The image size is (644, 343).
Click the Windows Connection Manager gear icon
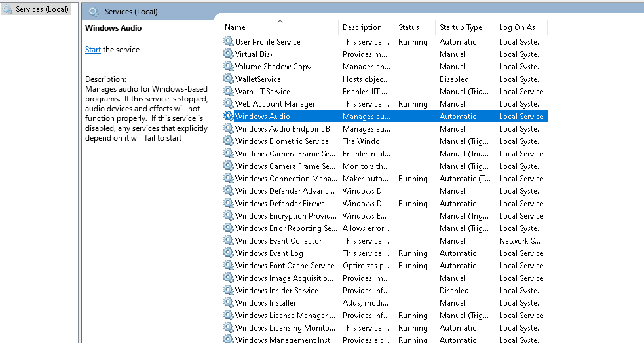[229, 178]
